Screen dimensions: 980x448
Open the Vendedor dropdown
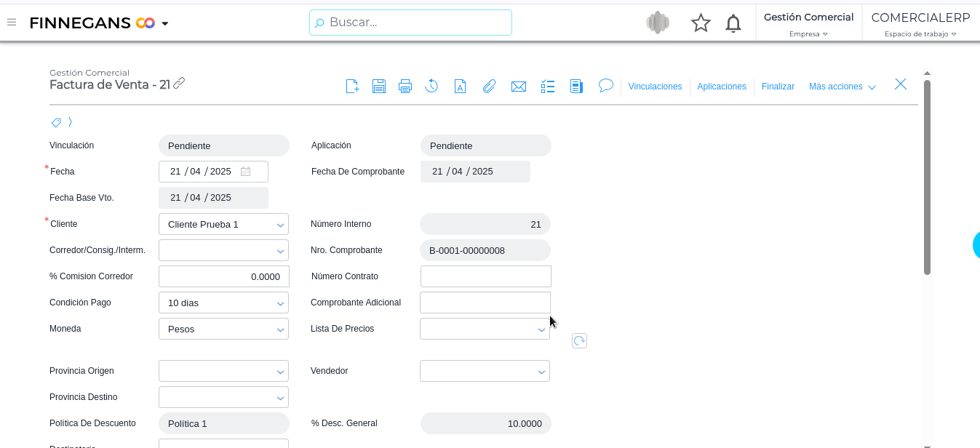point(541,372)
